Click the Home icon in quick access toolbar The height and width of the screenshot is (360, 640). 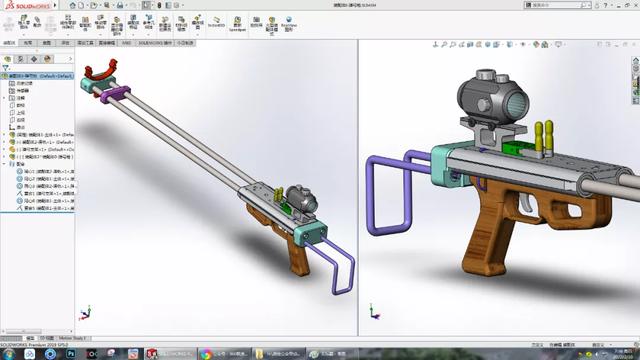pos(72,5)
